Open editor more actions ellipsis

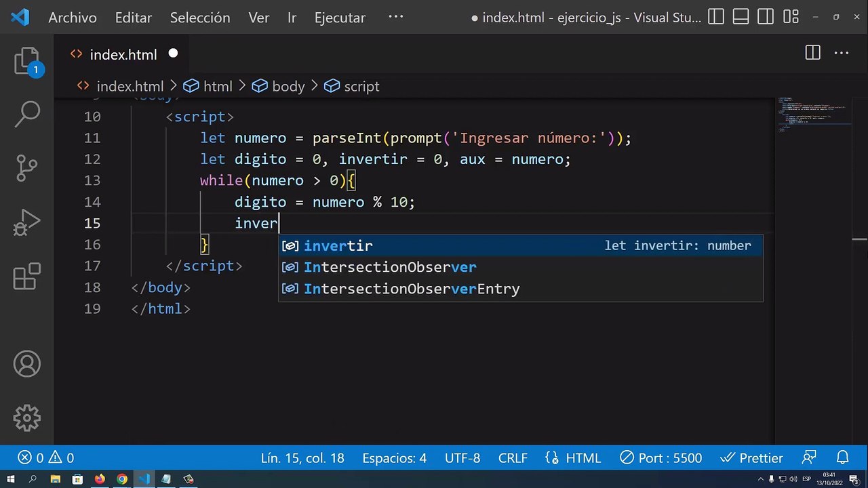point(842,53)
